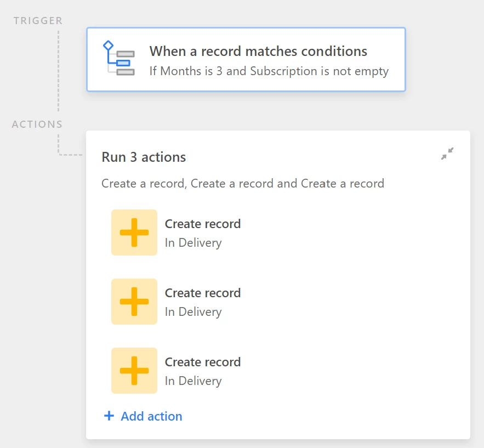Select the third 'Create record' action title
This screenshot has width=484, height=448.
click(x=203, y=362)
